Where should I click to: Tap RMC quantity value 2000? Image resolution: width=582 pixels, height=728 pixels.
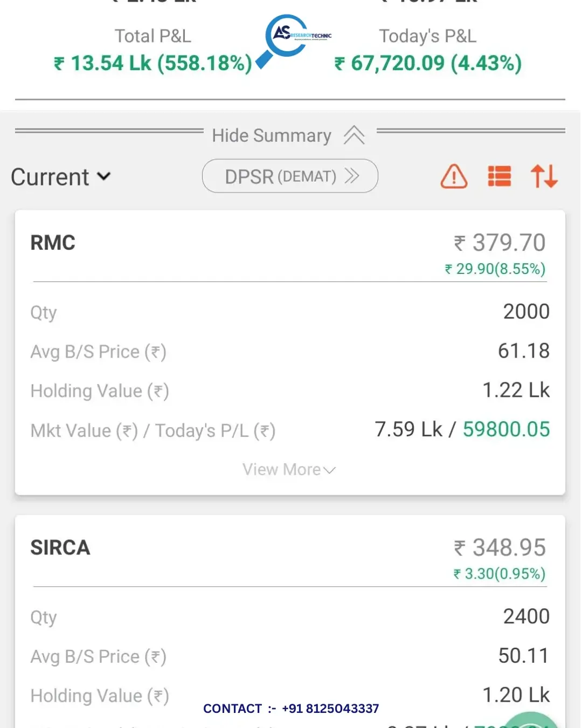pos(526,312)
